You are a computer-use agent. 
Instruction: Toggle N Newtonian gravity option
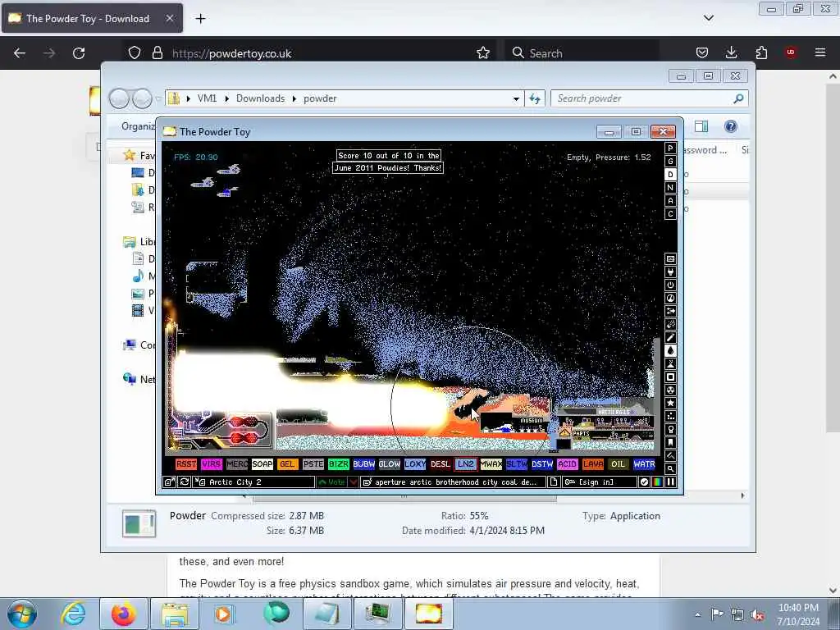tap(670, 188)
